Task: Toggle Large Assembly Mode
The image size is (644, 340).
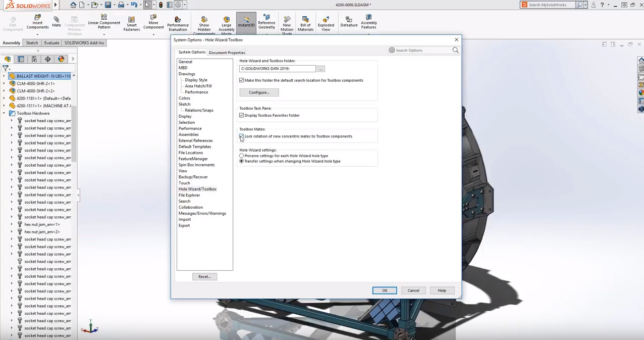Action: click(x=227, y=26)
